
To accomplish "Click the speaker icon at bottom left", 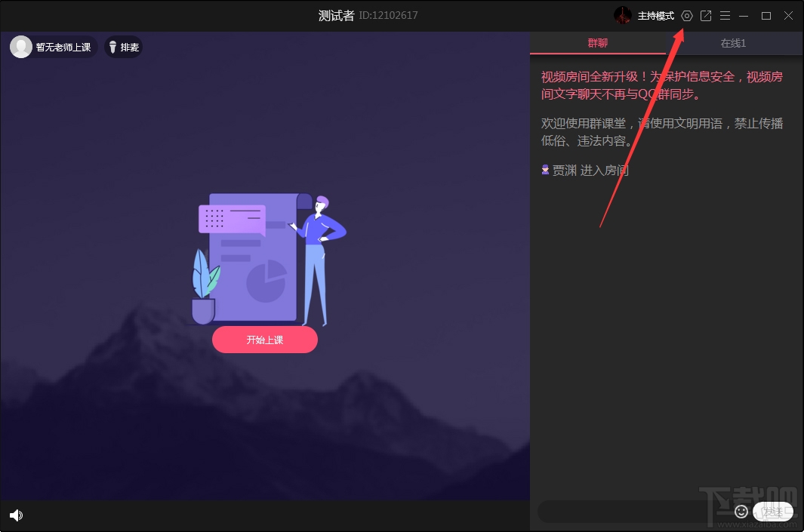I will pos(16,515).
